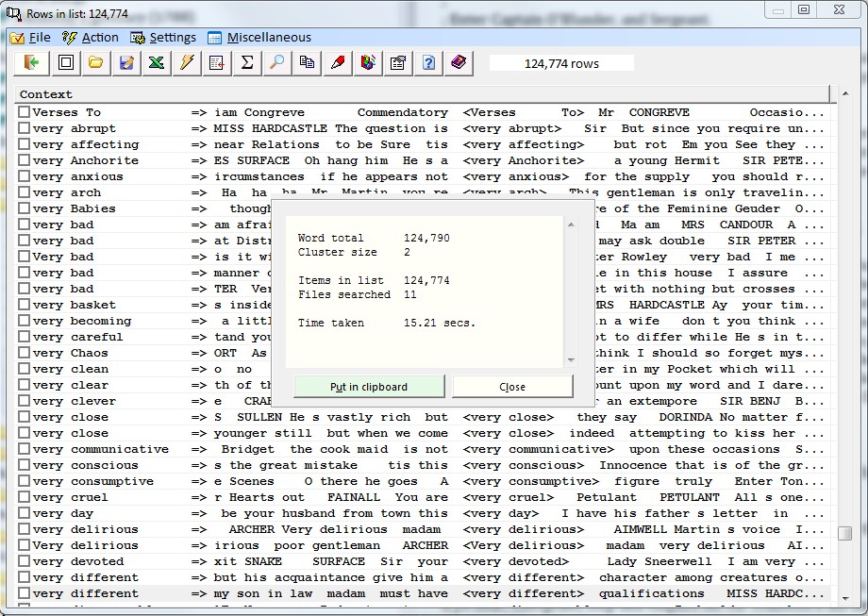
Task: Open the Settings menu
Action: click(x=163, y=38)
